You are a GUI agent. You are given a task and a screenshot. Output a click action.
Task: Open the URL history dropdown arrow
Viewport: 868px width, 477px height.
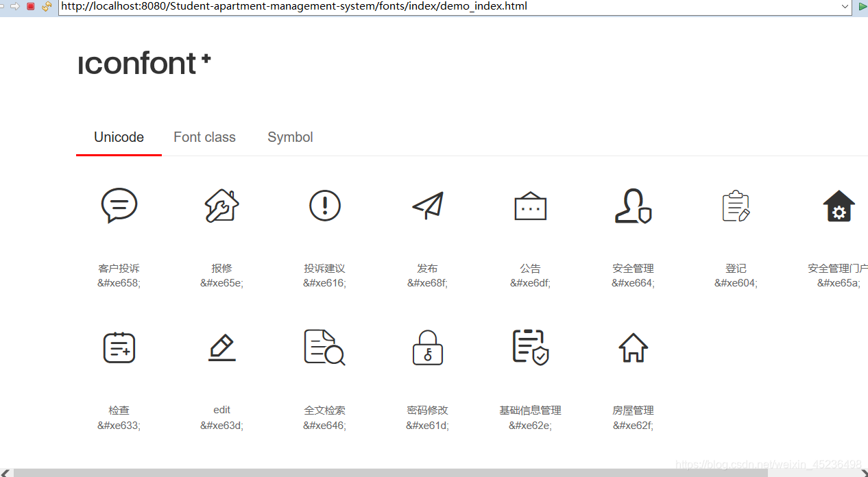[845, 6]
